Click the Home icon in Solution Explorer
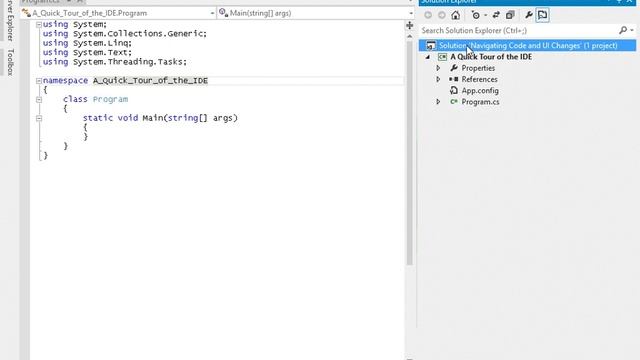Viewport: 640px width, 360px height. pos(456,15)
